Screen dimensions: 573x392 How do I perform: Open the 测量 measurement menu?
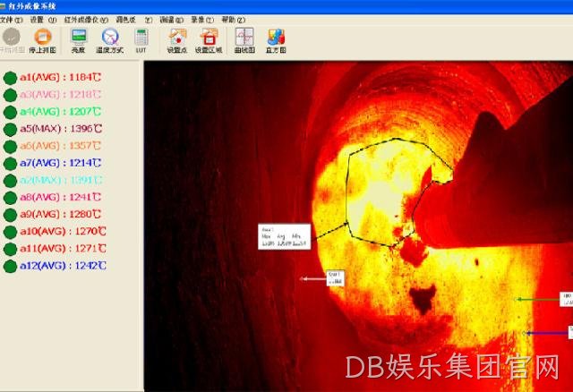click(x=171, y=20)
